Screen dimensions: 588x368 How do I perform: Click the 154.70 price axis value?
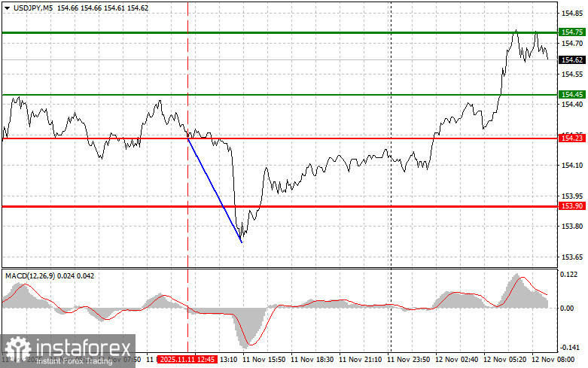point(572,44)
